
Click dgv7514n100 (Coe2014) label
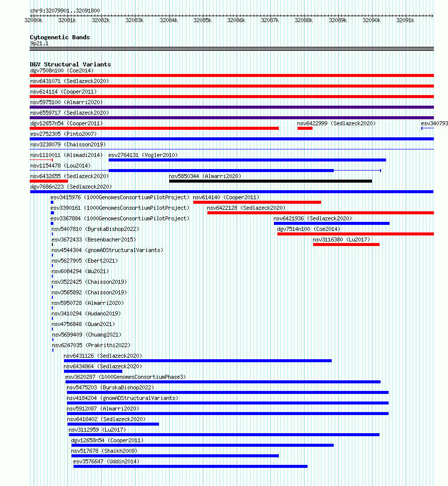pyautogui.click(x=309, y=229)
